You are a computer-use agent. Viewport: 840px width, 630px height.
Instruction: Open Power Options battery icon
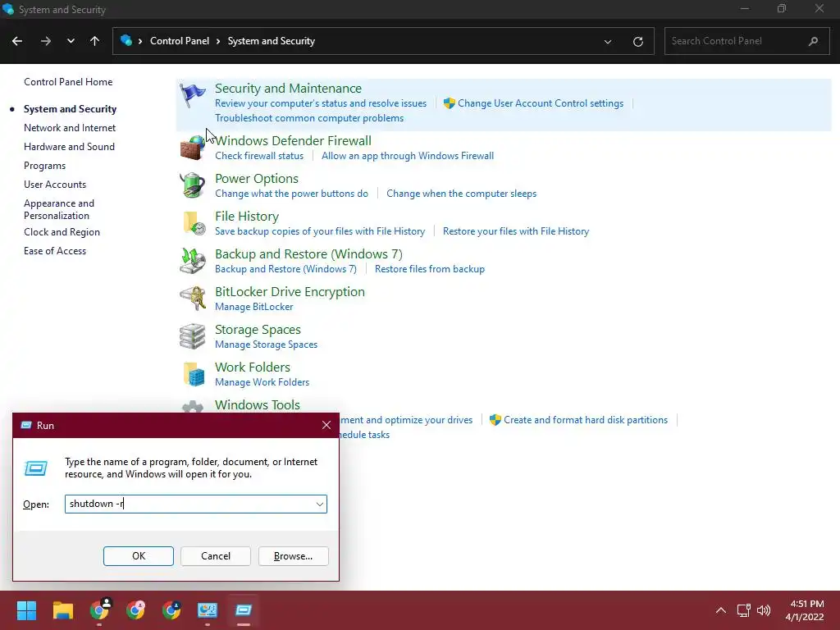pos(192,185)
